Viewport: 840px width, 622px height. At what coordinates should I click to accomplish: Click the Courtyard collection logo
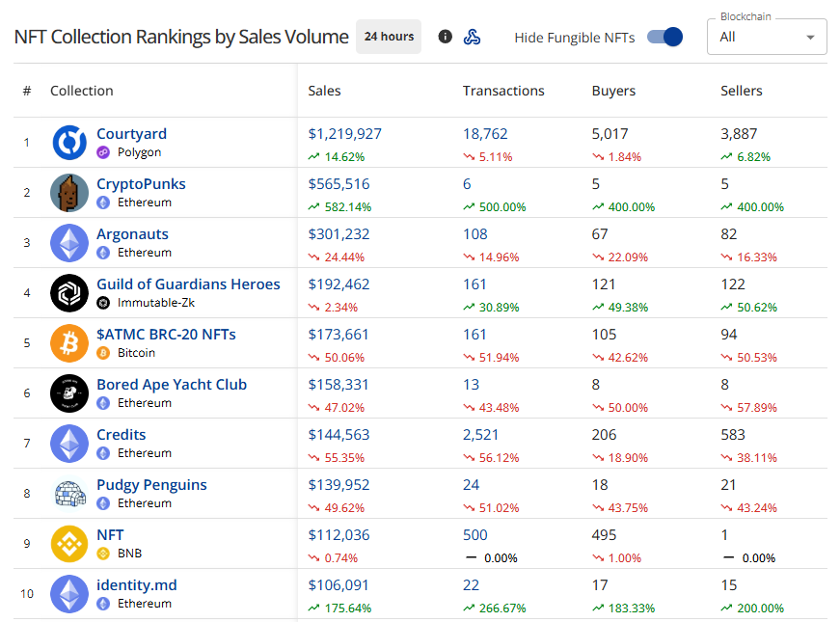tap(69, 143)
